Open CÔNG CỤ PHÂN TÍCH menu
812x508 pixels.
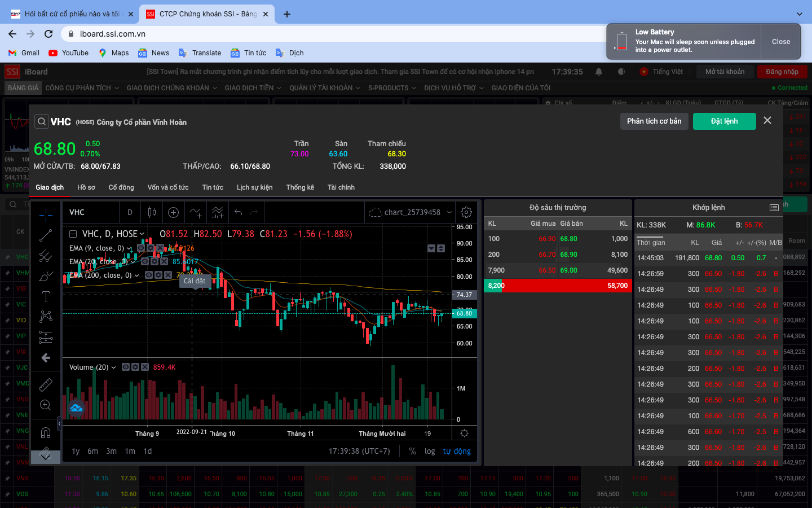click(x=82, y=88)
